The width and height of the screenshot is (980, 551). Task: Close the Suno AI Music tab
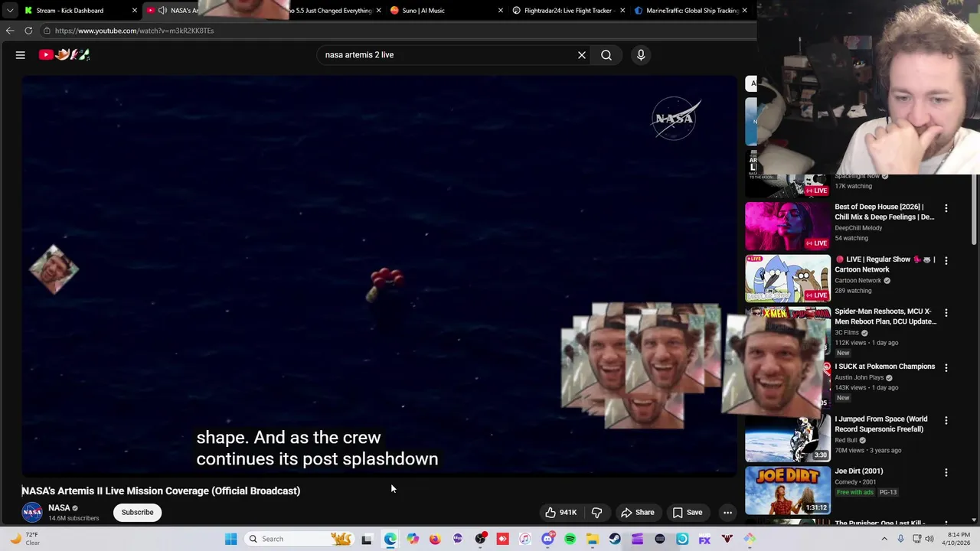coord(501,11)
